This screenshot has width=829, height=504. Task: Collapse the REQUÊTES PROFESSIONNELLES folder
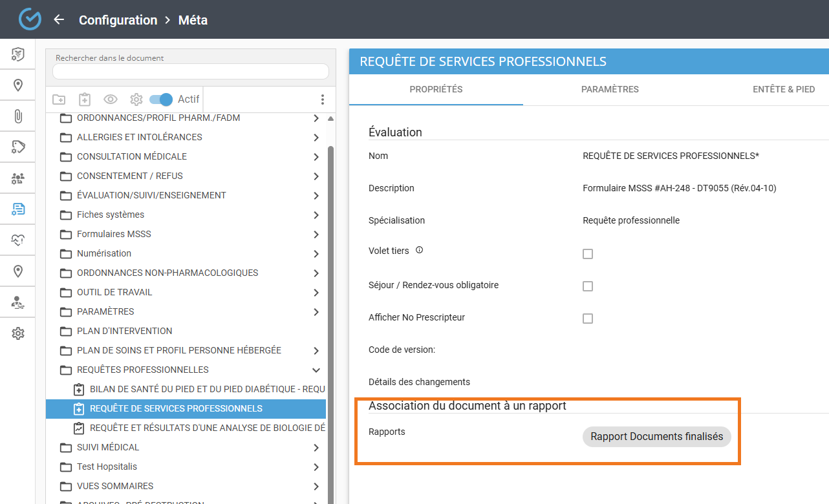pos(316,370)
